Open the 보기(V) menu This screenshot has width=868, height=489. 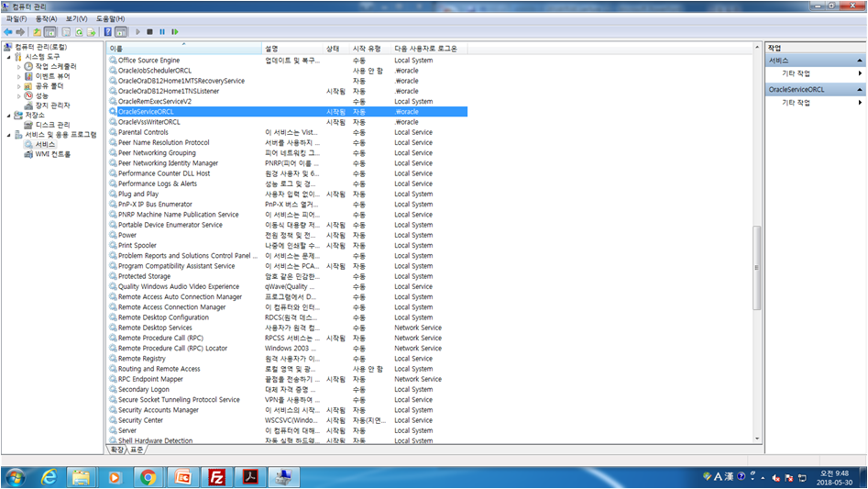(x=76, y=19)
